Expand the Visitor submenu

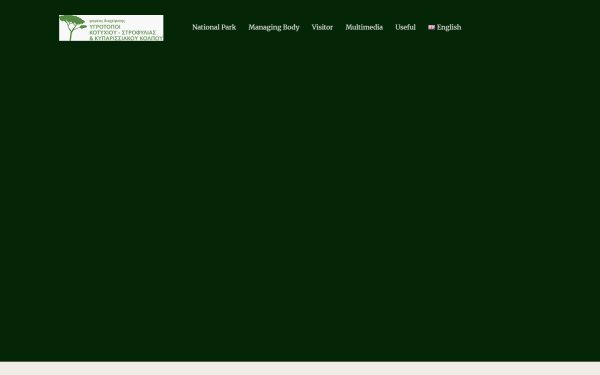tap(322, 27)
